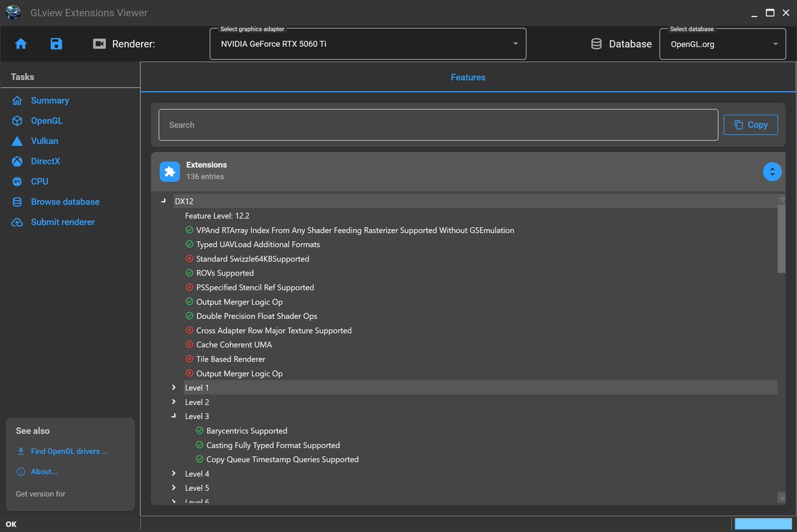Open Submit renderer link
Viewport: 797px width, 532px height.
62,222
